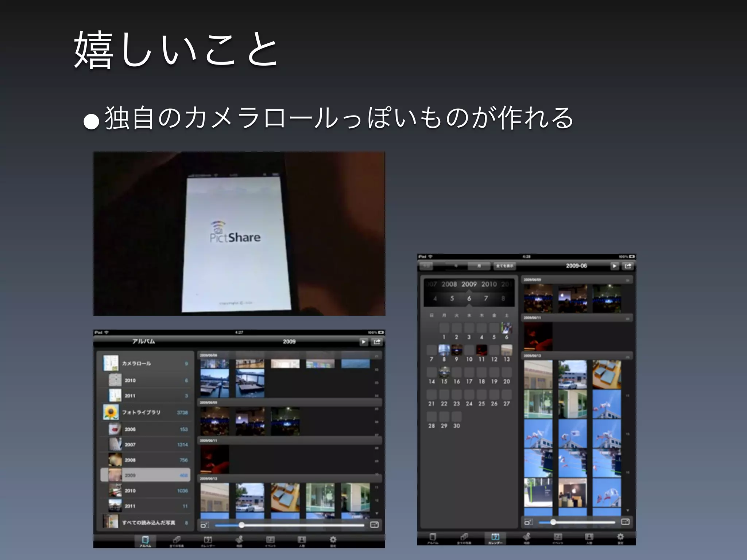Tap the slideshow play button beside the 2009 title

click(364, 342)
